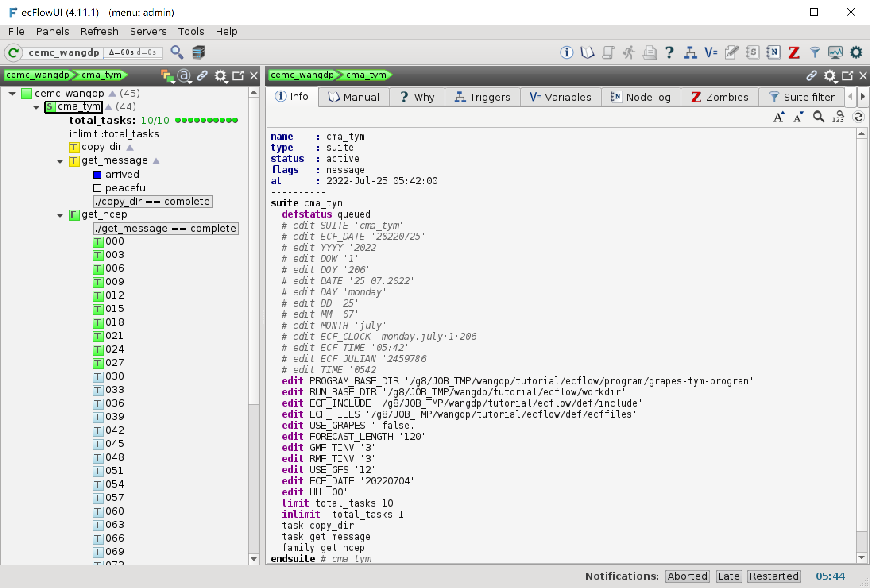
Task: Click the tree panel @ attribute filter icon
Action: (184, 75)
